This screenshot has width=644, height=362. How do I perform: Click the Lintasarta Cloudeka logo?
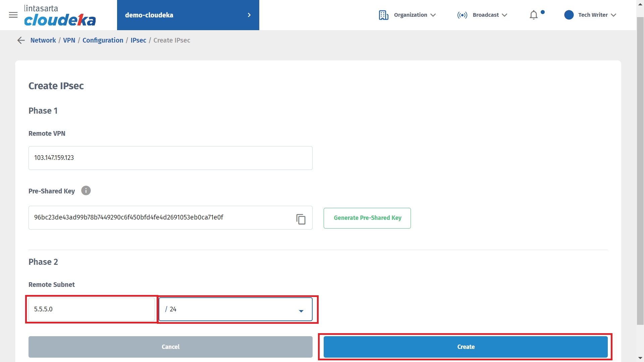[60, 15]
